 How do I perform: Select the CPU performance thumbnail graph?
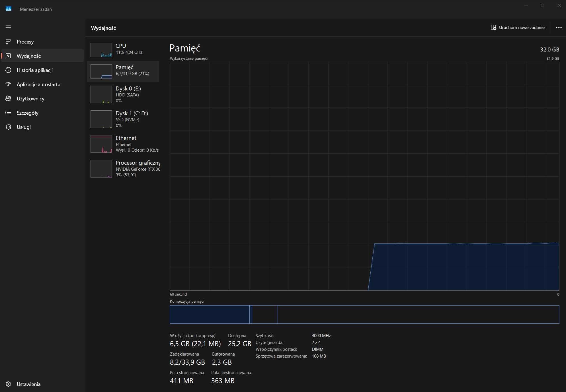101,50
